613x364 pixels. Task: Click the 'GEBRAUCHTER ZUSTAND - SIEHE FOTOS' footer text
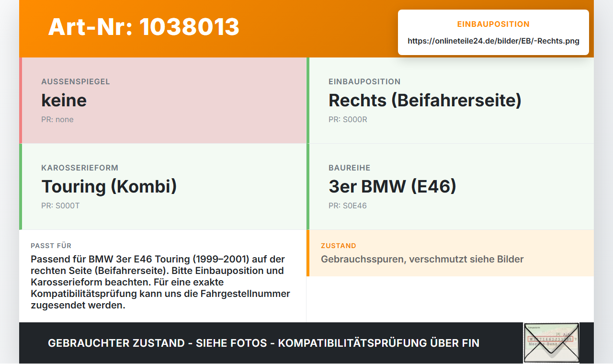point(263,343)
